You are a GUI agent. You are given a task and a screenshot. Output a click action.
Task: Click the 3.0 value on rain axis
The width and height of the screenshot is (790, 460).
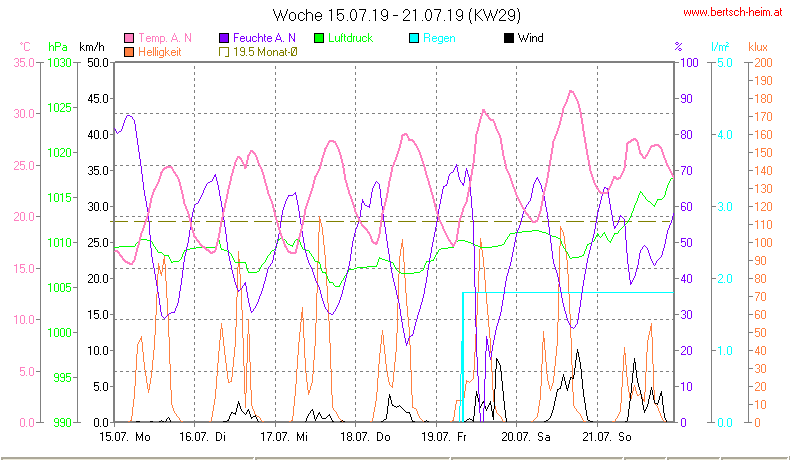[x=725, y=207]
